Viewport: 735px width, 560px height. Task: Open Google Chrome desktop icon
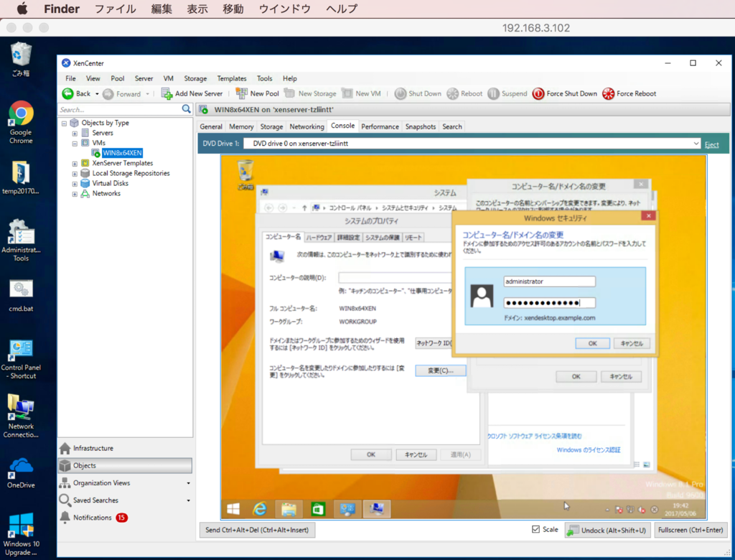pyautogui.click(x=21, y=122)
